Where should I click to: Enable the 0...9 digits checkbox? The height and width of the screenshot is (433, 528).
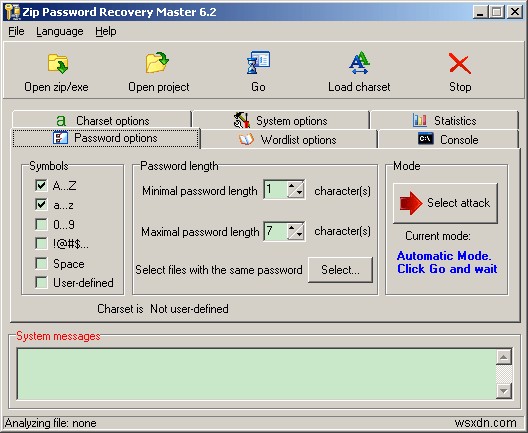41,224
